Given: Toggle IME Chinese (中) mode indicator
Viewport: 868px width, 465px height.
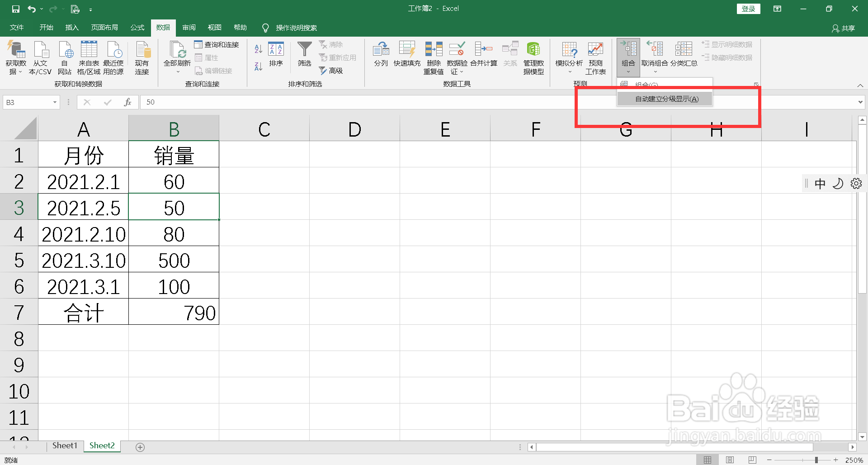Looking at the screenshot, I should (820, 184).
